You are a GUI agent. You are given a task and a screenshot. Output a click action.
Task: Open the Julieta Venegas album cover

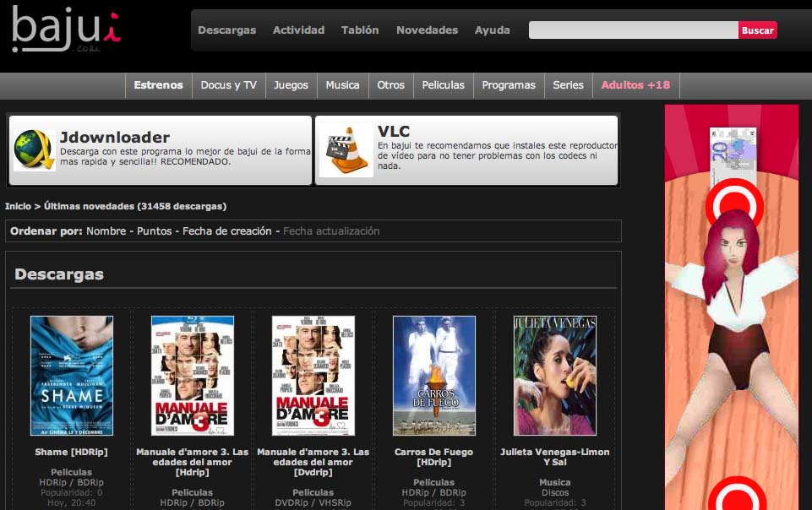(554, 376)
